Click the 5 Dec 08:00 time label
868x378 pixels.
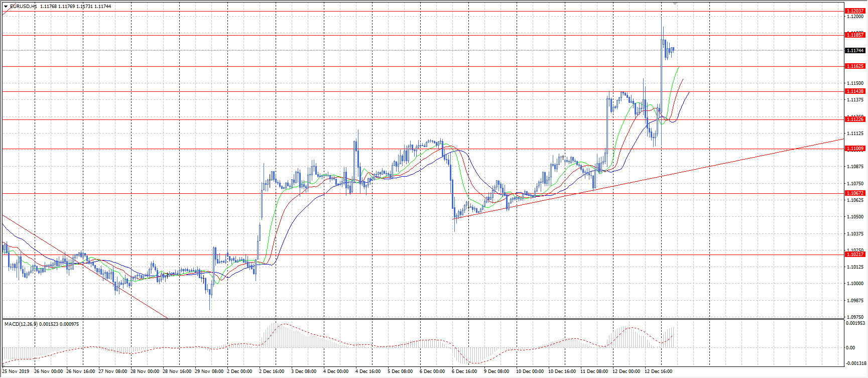[x=400, y=372]
